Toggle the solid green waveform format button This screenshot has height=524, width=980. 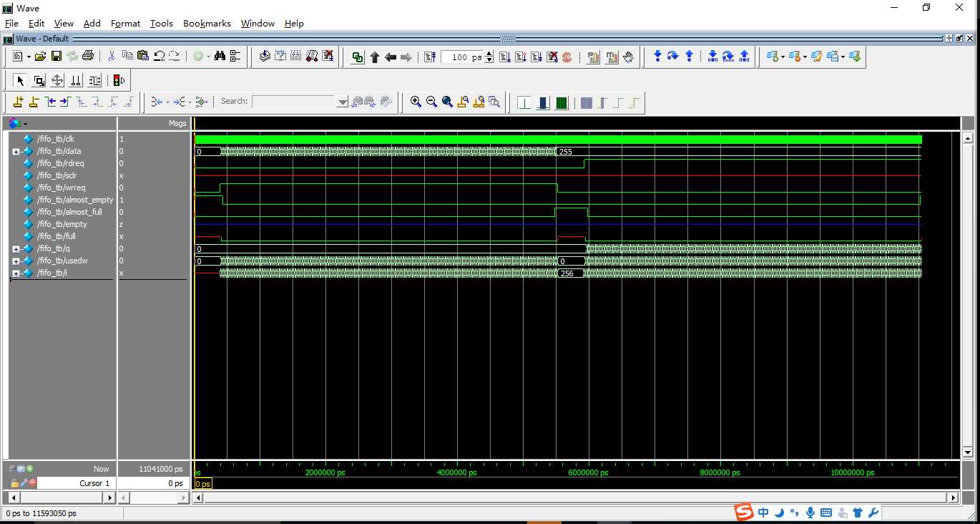click(x=562, y=102)
